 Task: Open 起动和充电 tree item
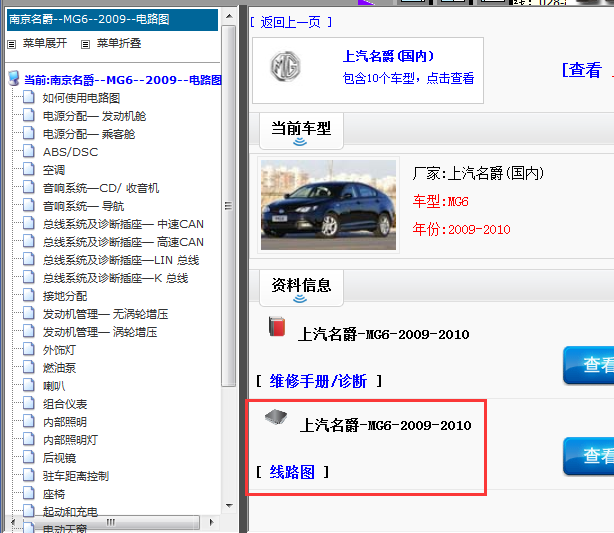[x=70, y=511]
